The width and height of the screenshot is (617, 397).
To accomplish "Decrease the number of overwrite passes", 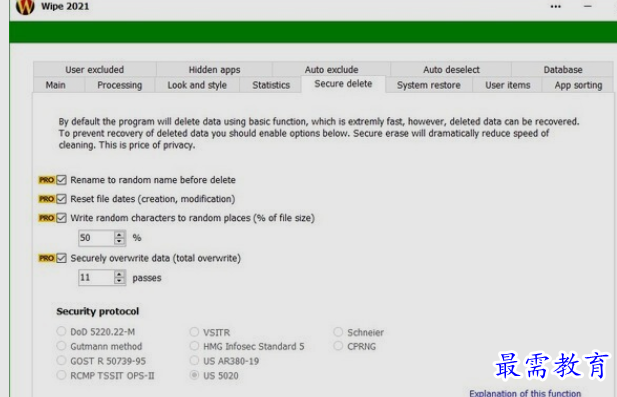I will [119, 281].
